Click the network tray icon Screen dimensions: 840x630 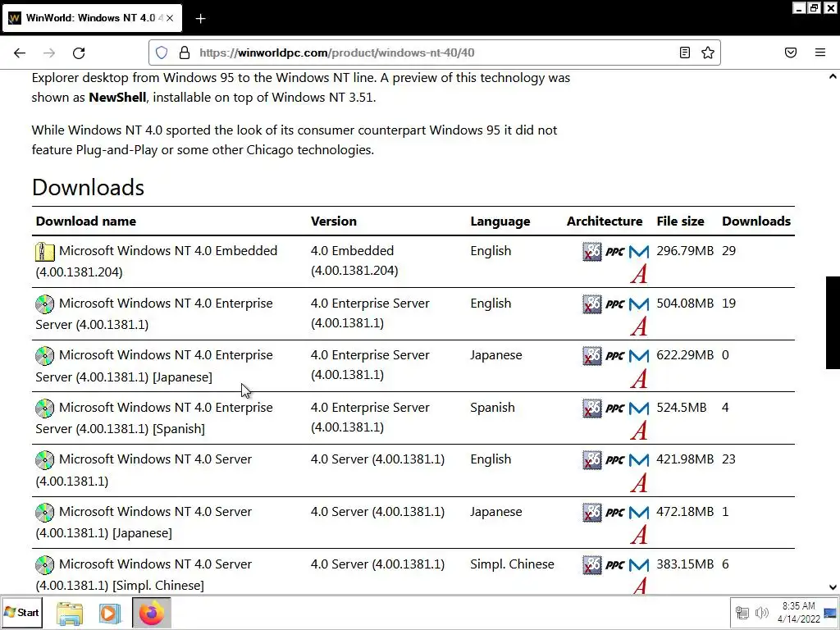[742, 612]
